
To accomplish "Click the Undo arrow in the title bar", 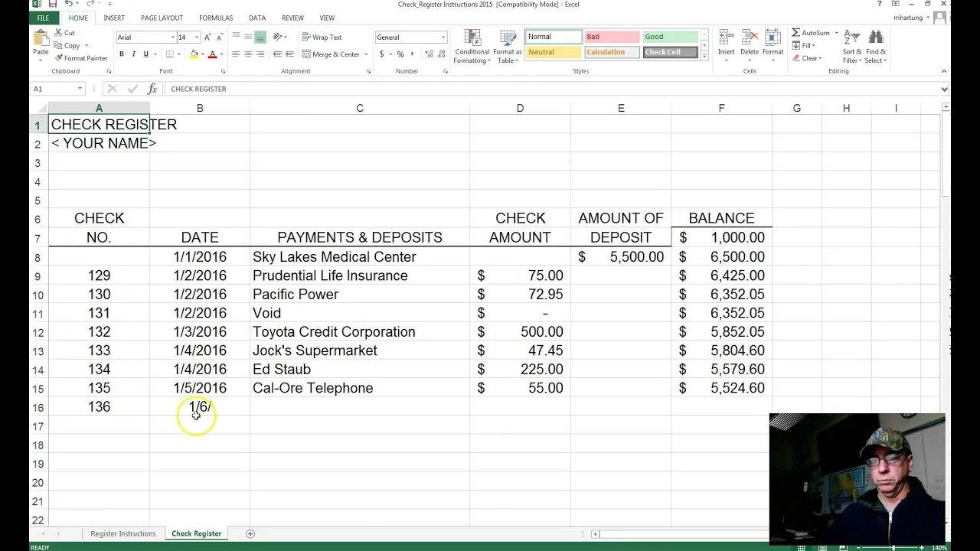I will pyautogui.click(x=68, y=4).
